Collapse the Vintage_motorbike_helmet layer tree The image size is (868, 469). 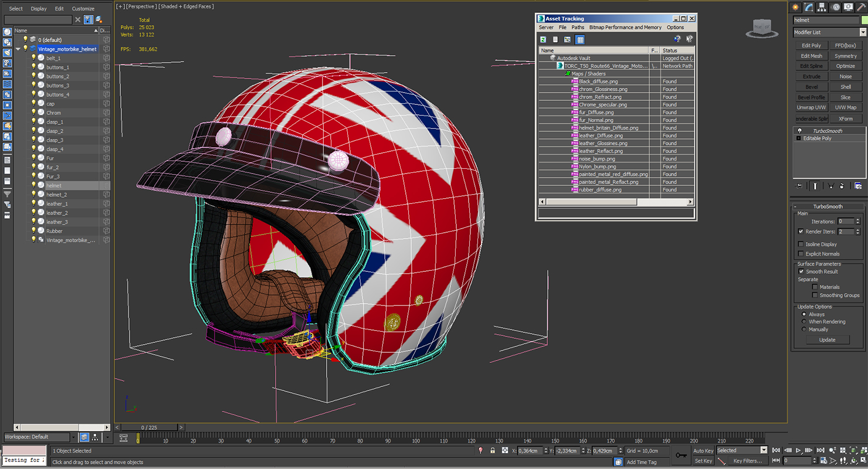pyautogui.click(x=18, y=49)
